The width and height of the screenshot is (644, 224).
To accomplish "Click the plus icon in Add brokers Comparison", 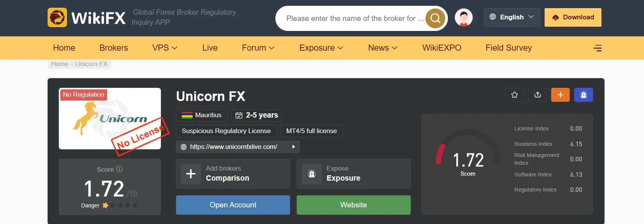I will 191,174.
